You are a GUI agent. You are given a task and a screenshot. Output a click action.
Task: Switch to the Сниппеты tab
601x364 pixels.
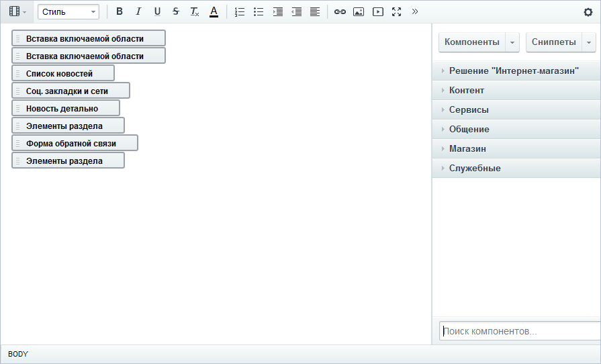553,42
